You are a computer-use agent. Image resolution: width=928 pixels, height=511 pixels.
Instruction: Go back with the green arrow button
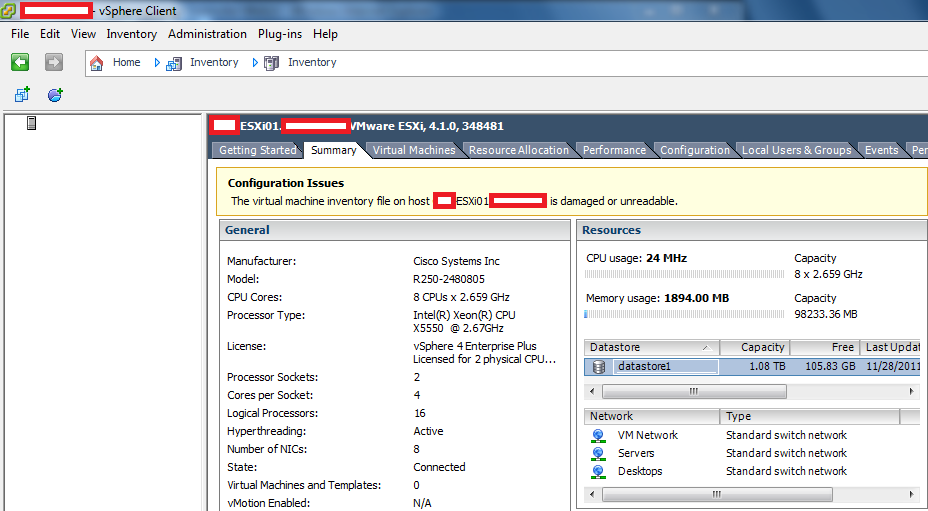(x=20, y=62)
